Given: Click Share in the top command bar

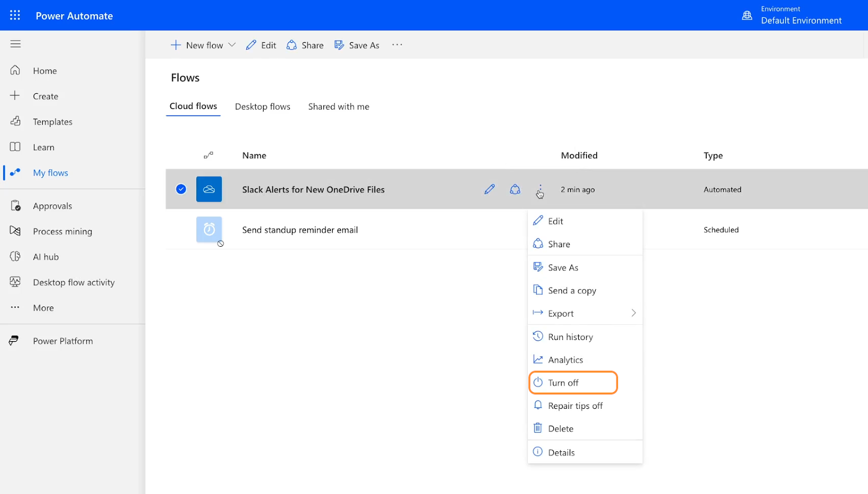Looking at the screenshot, I should tap(305, 45).
